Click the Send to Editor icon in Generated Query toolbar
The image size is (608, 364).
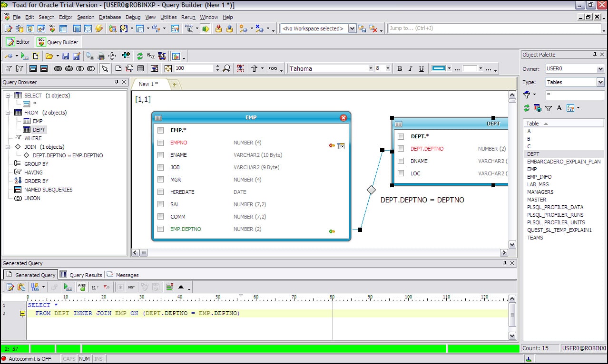[x=10, y=287]
